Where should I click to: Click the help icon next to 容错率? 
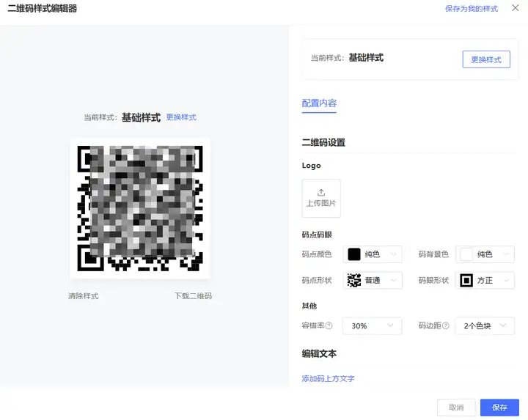coord(329,325)
